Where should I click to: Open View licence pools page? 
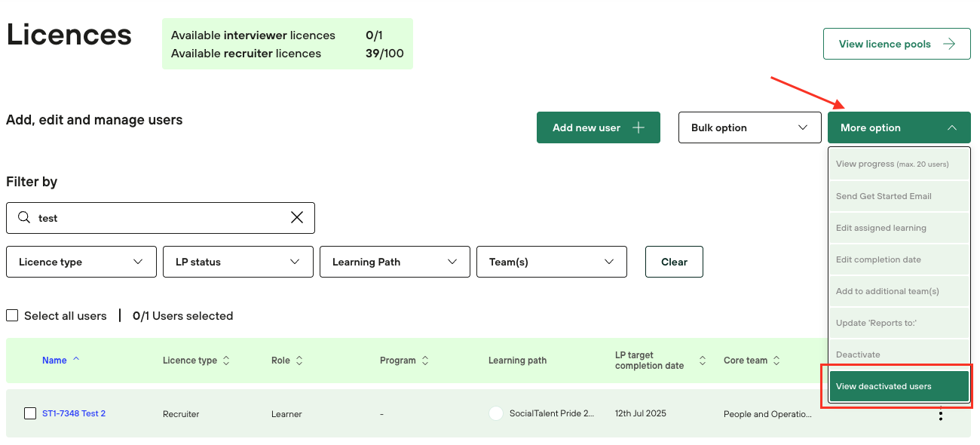coord(896,44)
